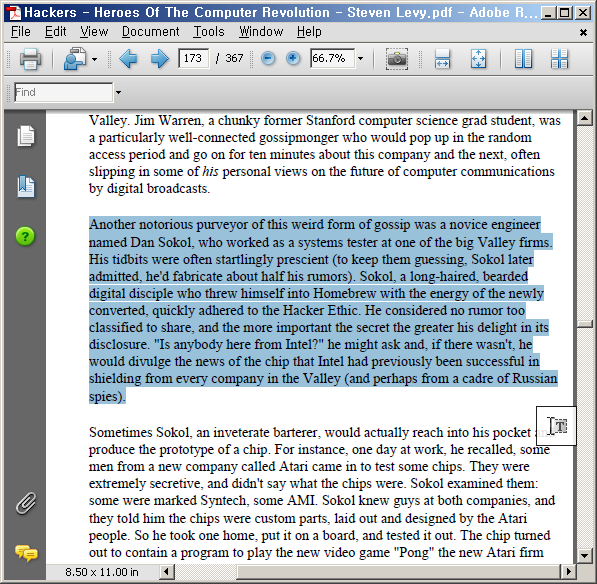Click the word Homebrew in highlighted paragraph
The width and height of the screenshot is (597, 584).
pyautogui.click(x=345, y=293)
